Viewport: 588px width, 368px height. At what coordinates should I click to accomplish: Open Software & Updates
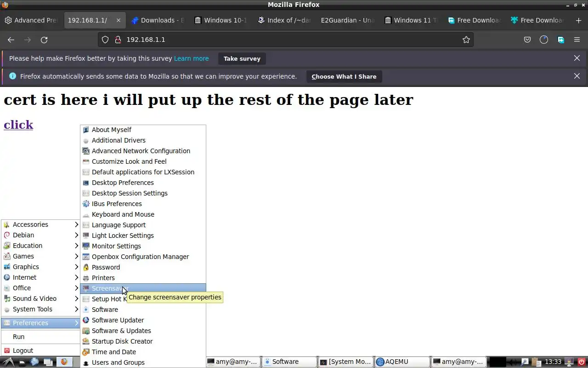click(143, 331)
